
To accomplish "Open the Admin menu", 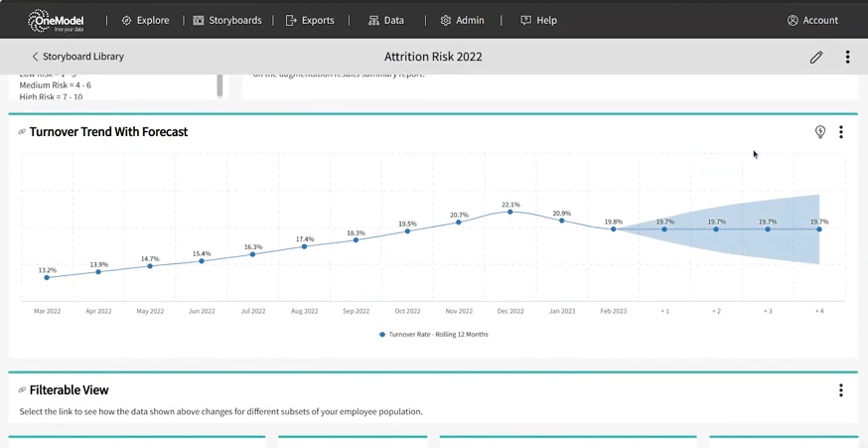I will point(462,21).
